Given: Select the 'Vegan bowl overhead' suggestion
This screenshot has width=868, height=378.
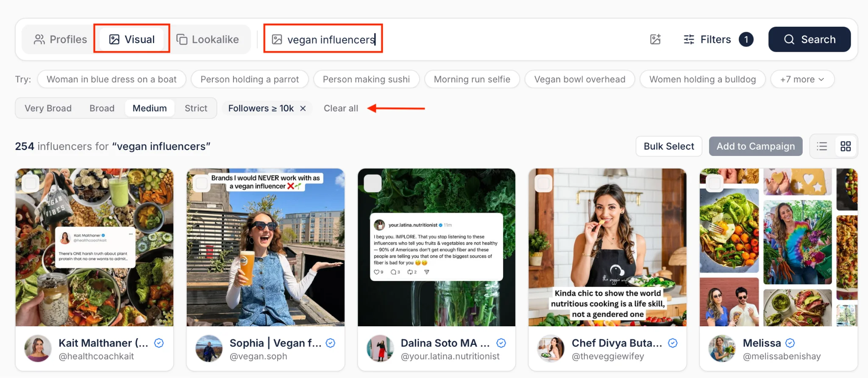Looking at the screenshot, I should (x=580, y=79).
